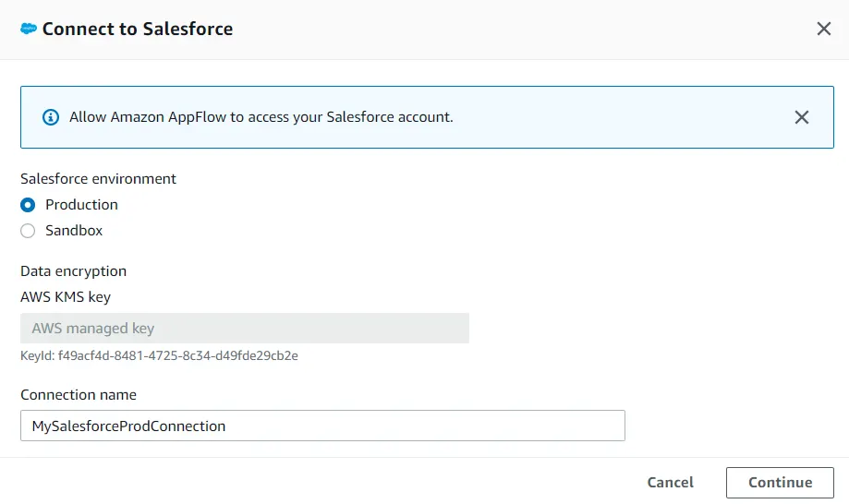Click the Connect to Salesforce title text
Screen dimensions: 849x504
(138, 29)
